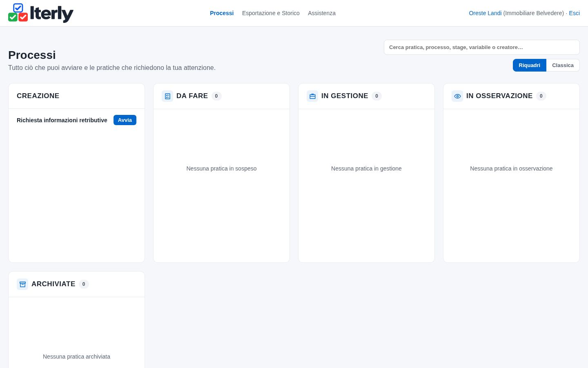Click the In Osservazione count badge

pos(541,96)
